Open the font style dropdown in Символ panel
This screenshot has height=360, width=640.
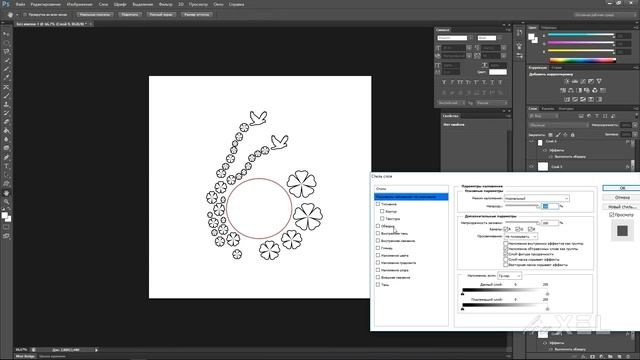pos(489,38)
